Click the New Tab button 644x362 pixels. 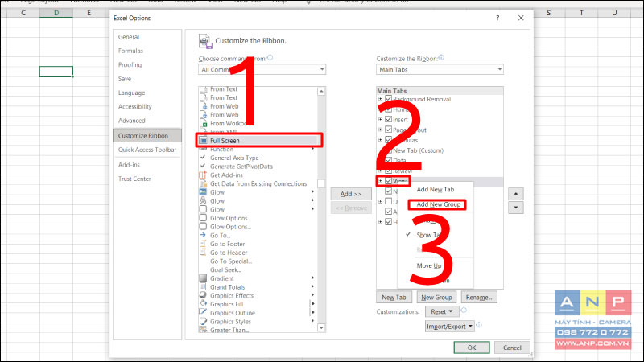394,297
